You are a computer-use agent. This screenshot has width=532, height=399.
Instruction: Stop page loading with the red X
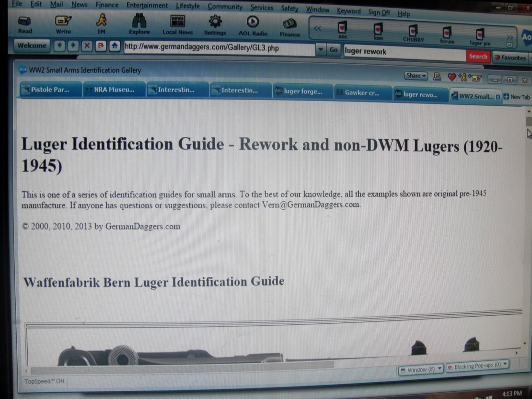87,46
